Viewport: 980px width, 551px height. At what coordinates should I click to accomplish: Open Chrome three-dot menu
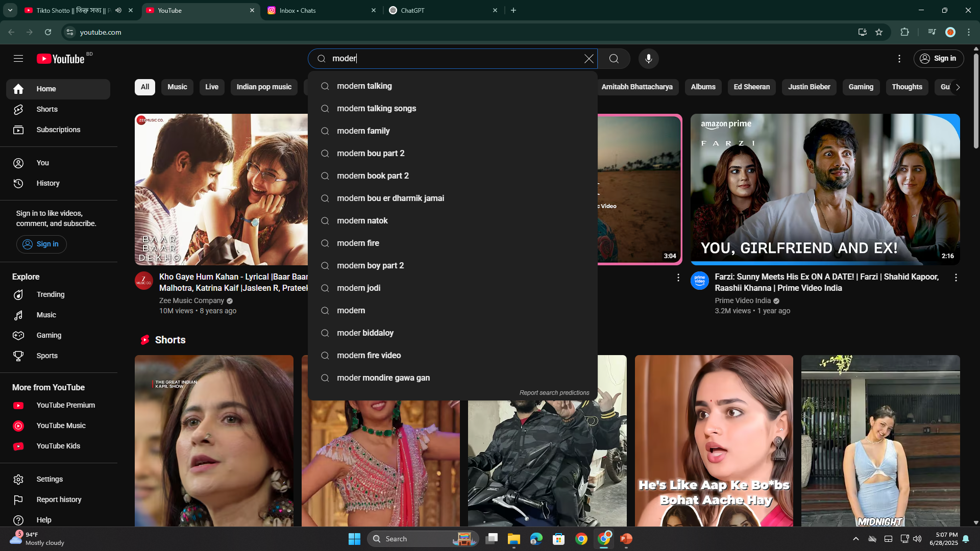(969, 32)
